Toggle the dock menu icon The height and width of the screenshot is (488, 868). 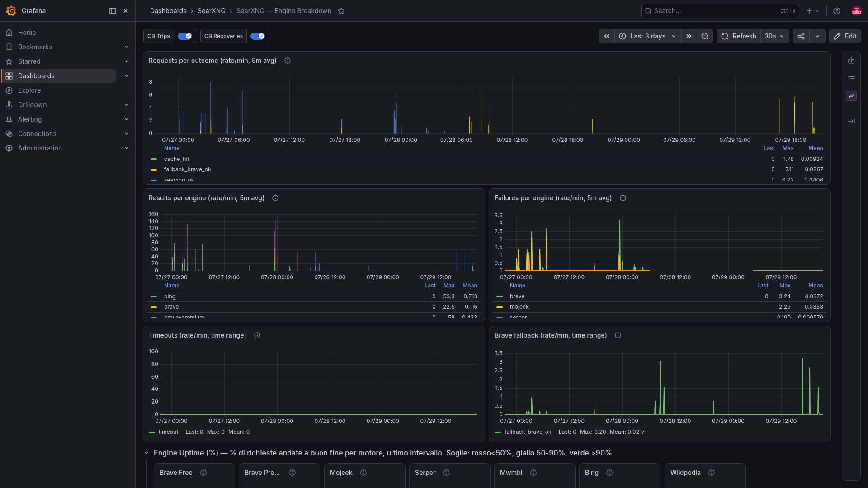tap(113, 11)
